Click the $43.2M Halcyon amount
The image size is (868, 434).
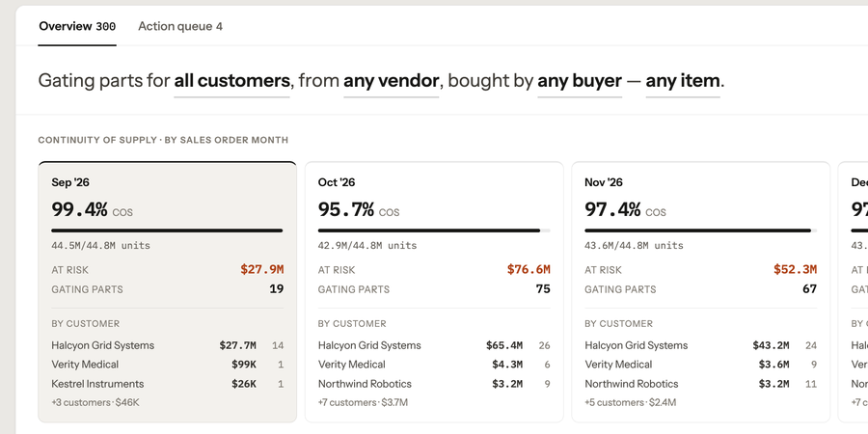[x=772, y=345]
